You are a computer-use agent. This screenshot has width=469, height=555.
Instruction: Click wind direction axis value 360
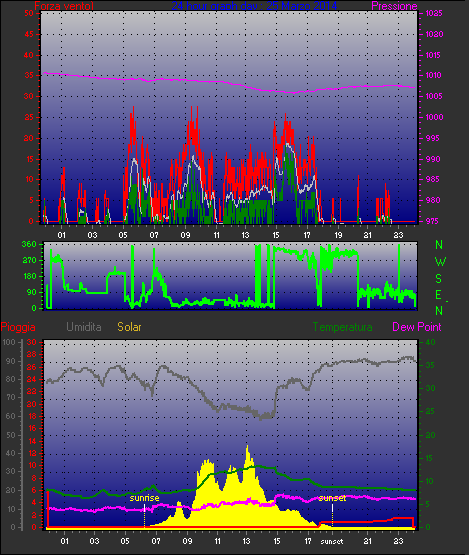pos(29,244)
